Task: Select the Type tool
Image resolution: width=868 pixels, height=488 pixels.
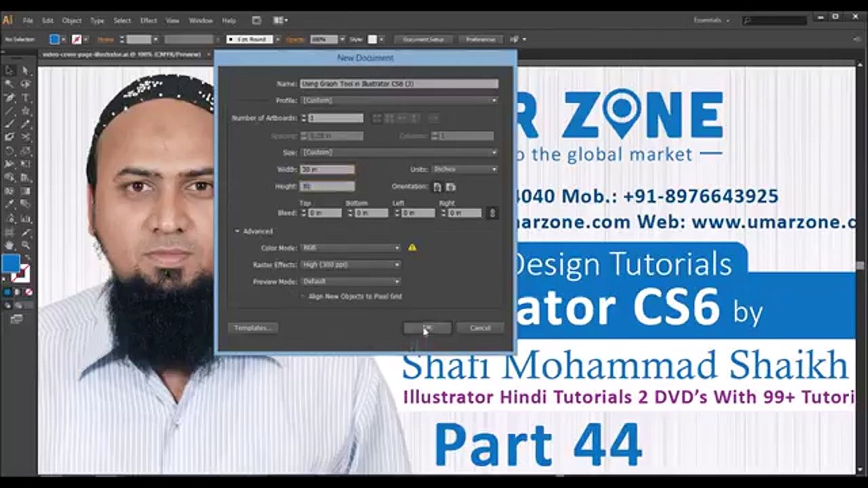Action: [x=26, y=98]
